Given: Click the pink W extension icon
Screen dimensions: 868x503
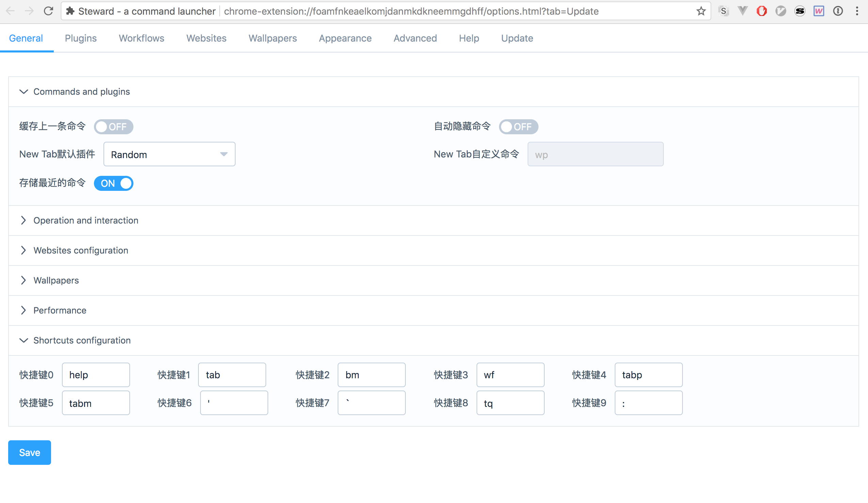Looking at the screenshot, I should click(818, 11).
